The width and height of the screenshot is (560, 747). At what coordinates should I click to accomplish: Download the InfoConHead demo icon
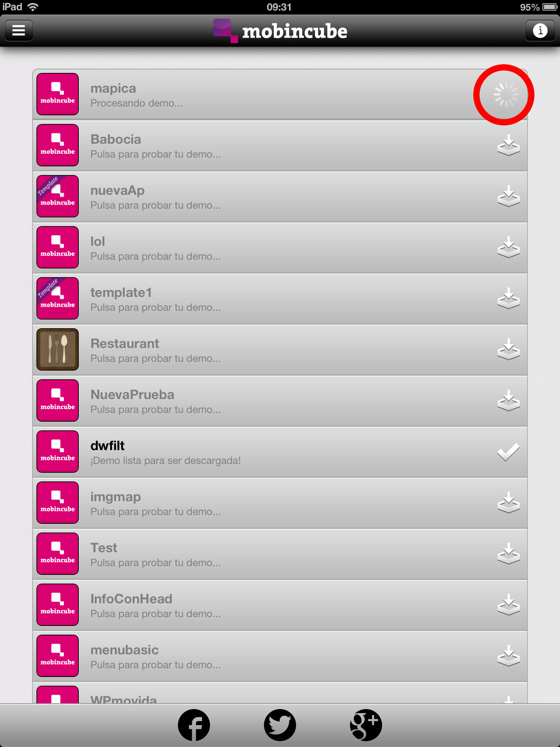509,605
